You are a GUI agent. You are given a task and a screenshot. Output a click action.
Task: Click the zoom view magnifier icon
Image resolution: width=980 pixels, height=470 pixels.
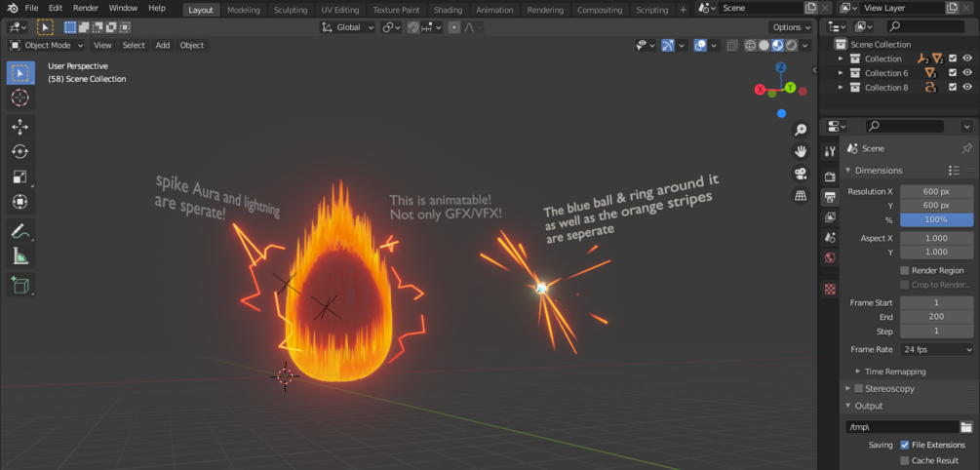(800, 130)
